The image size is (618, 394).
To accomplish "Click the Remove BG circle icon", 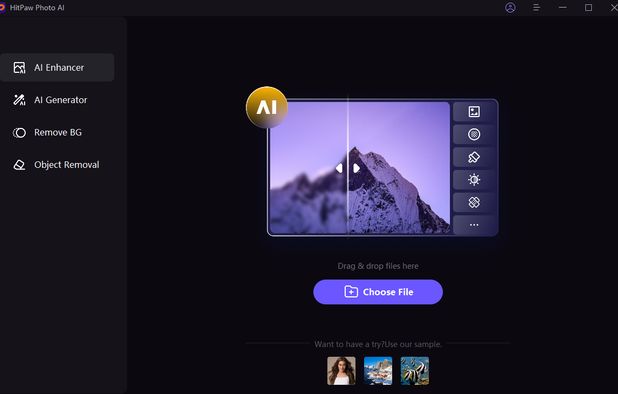I will pyautogui.click(x=19, y=133).
